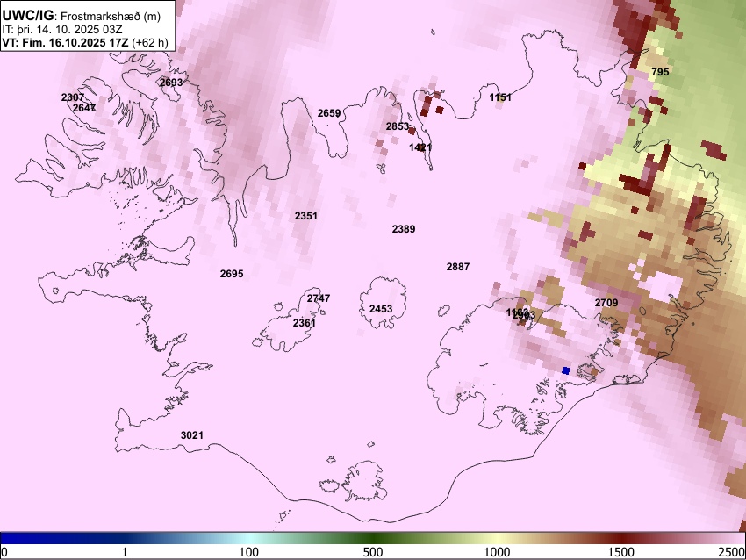Image resolution: width=746 pixels, height=560 pixels.
Task: Click the map value 2389
Action: click(404, 229)
